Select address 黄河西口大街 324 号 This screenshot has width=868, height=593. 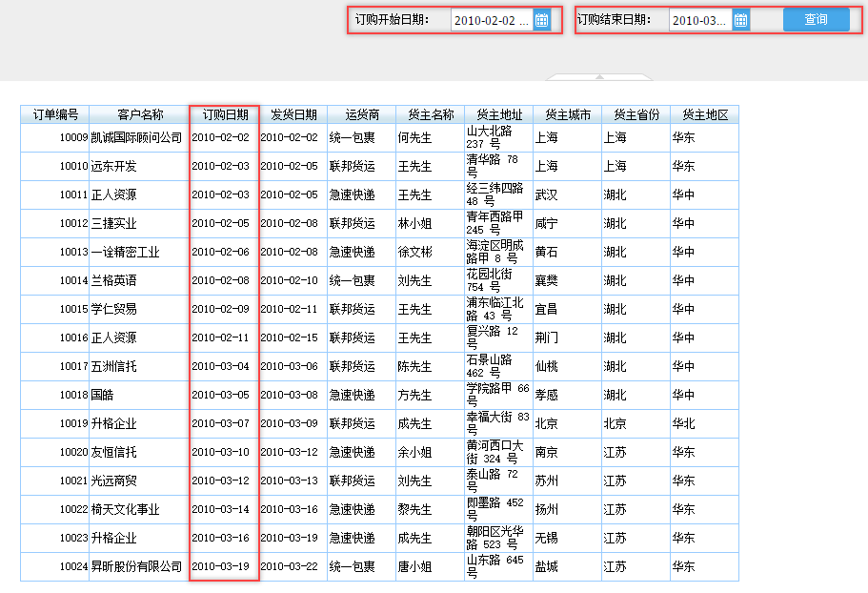click(x=498, y=452)
